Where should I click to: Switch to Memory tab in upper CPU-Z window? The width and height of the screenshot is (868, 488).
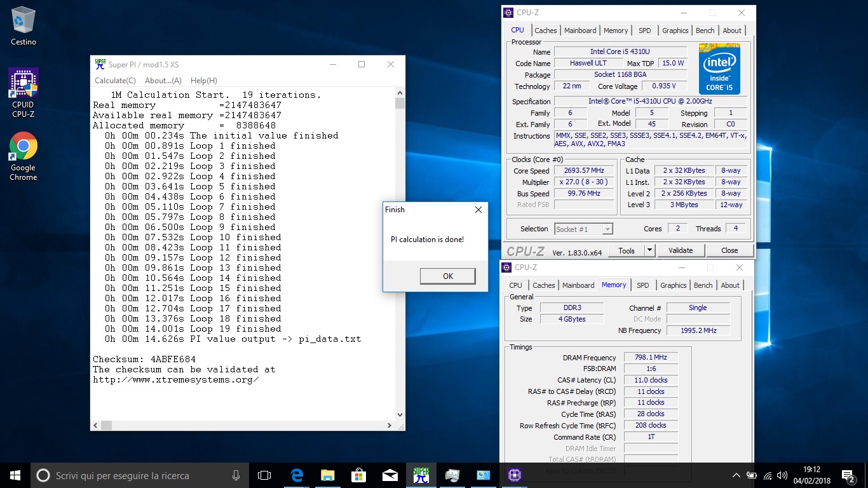click(616, 30)
